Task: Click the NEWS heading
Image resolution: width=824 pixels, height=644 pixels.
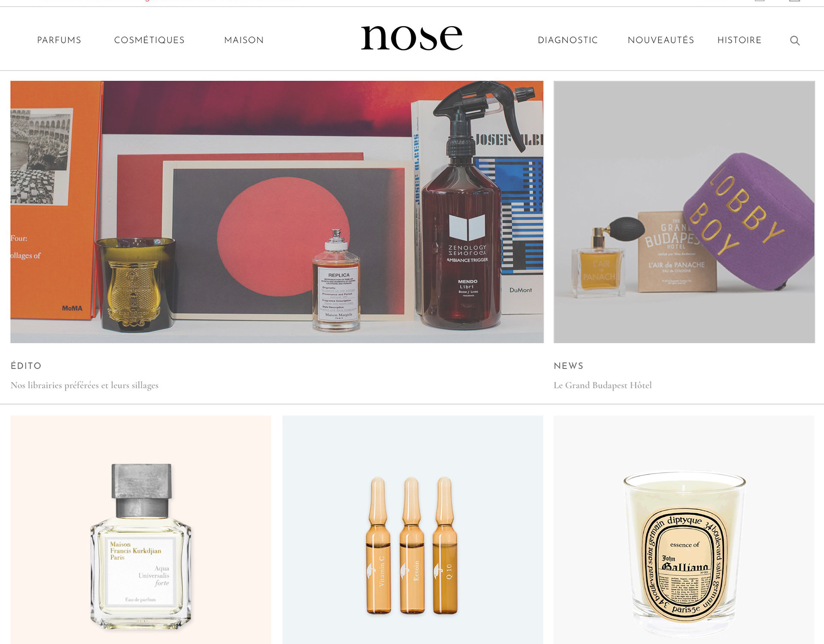Action: [569, 366]
